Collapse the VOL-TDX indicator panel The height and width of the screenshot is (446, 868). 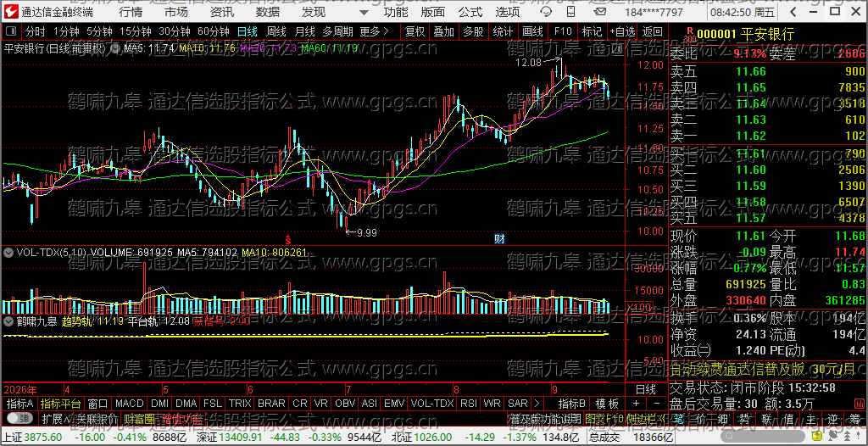pos(8,252)
